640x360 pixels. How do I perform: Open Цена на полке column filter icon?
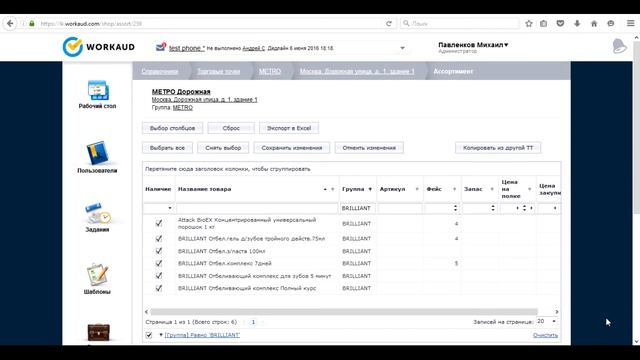[529, 189]
